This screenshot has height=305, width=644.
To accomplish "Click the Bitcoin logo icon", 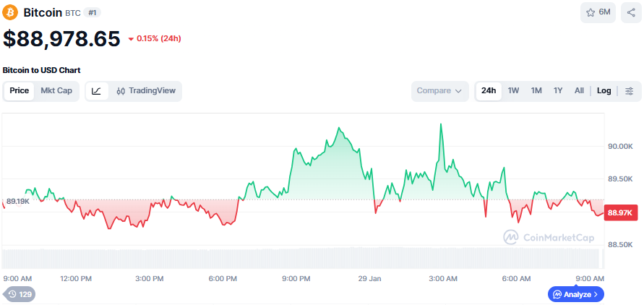I will 11,13.
